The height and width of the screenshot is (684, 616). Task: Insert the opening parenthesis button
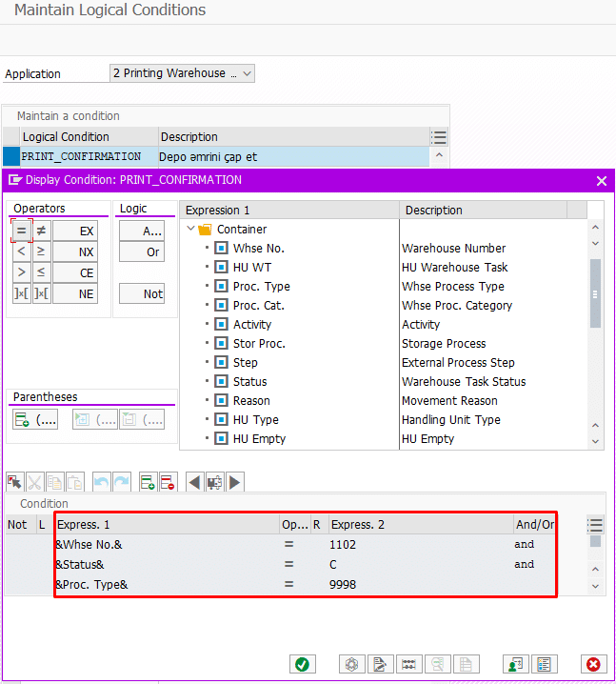click(x=35, y=420)
